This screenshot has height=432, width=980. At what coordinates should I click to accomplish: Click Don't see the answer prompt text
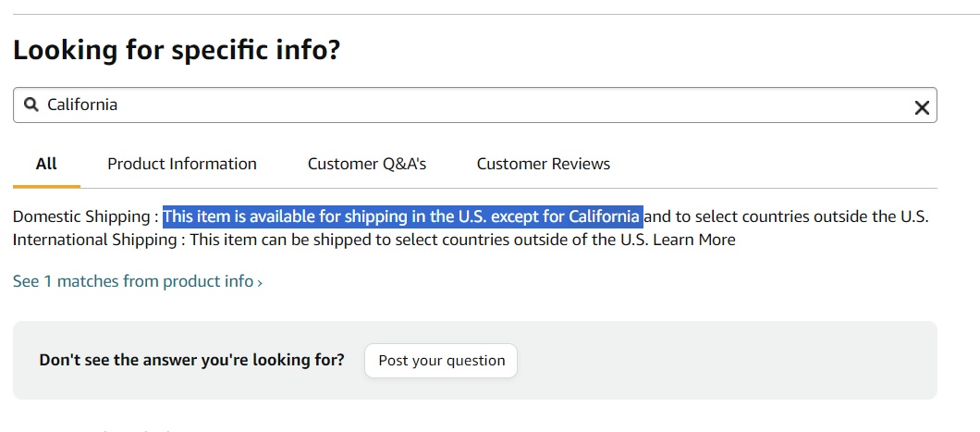(x=191, y=360)
